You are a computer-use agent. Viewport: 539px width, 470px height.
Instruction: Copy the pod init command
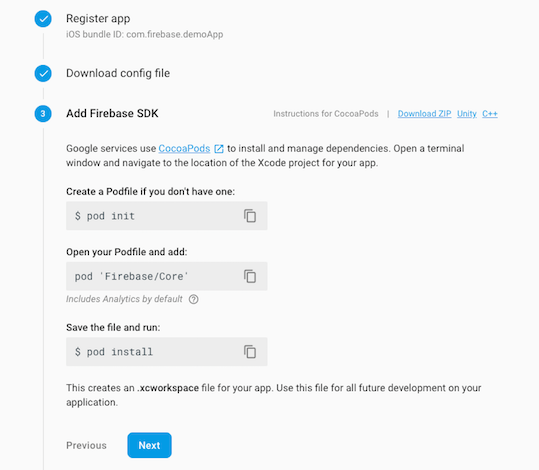250,216
